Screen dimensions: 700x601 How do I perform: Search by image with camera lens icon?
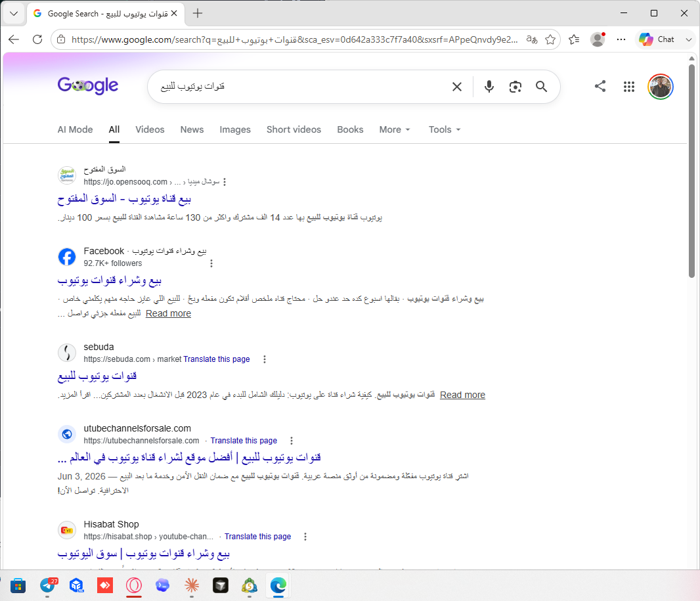tap(515, 87)
